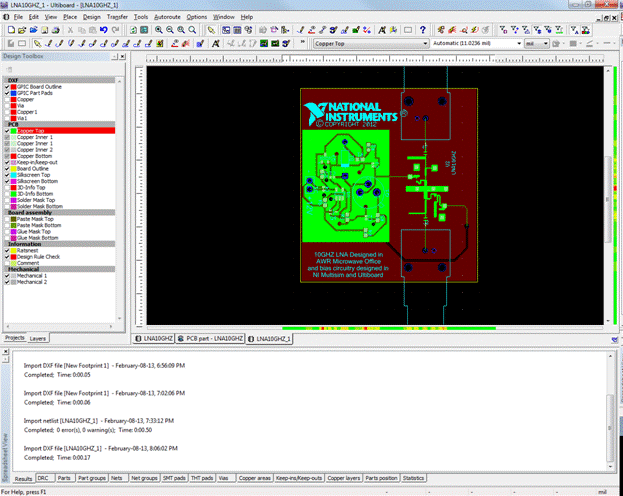Viewport: 623px width, 496px height.
Task: Toggle the Silkscreen Top layer checkbox
Action: tap(7, 175)
